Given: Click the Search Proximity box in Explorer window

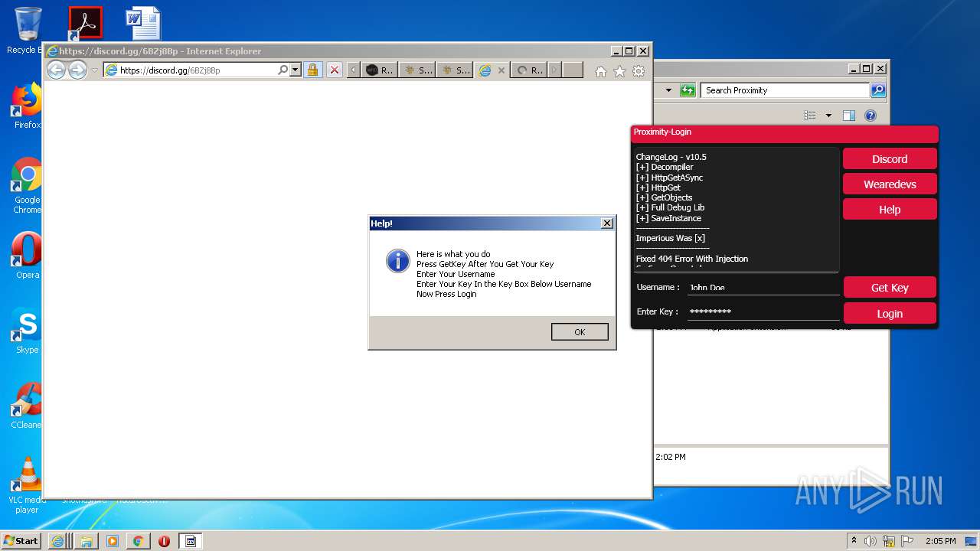Looking at the screenshot, I should pos(785,90).
